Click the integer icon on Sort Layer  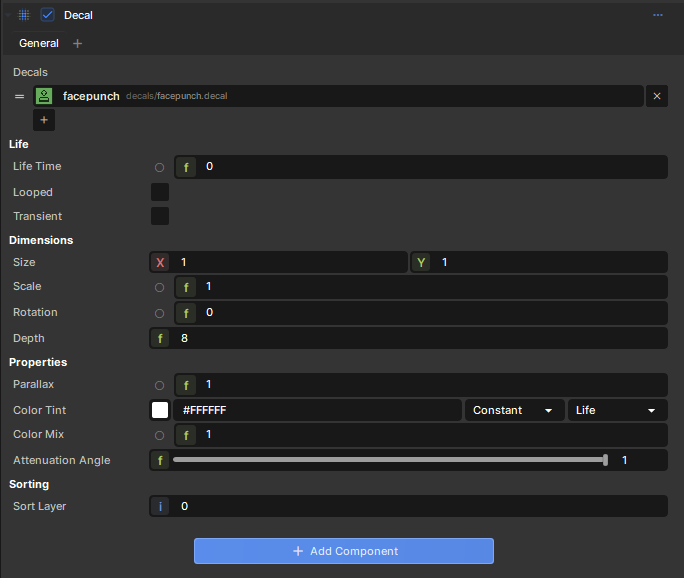coord(160,506)
